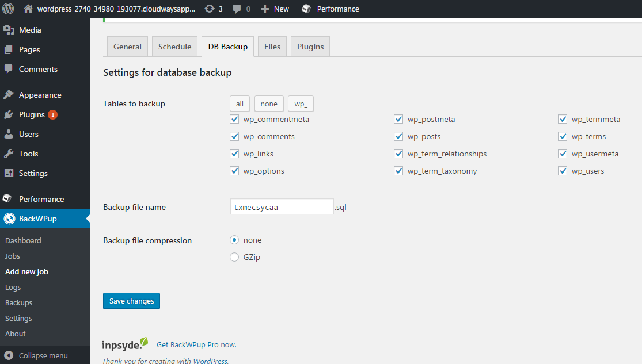Image resolution: width=642 pixels, height=364 pixels.
Task: Open the About submenu item
Action: coord(15,334)
